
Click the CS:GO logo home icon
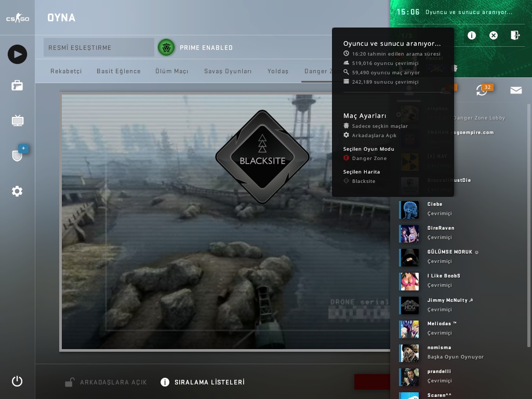(x=18, y=18)
